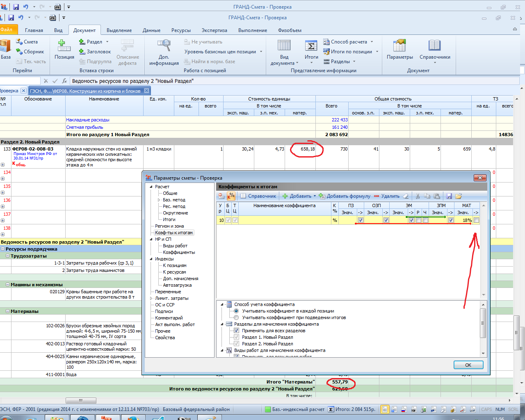
Task: Select 'Учитывать коэффициент при подведении итогов' radio
Action: (x=236, y=317)
